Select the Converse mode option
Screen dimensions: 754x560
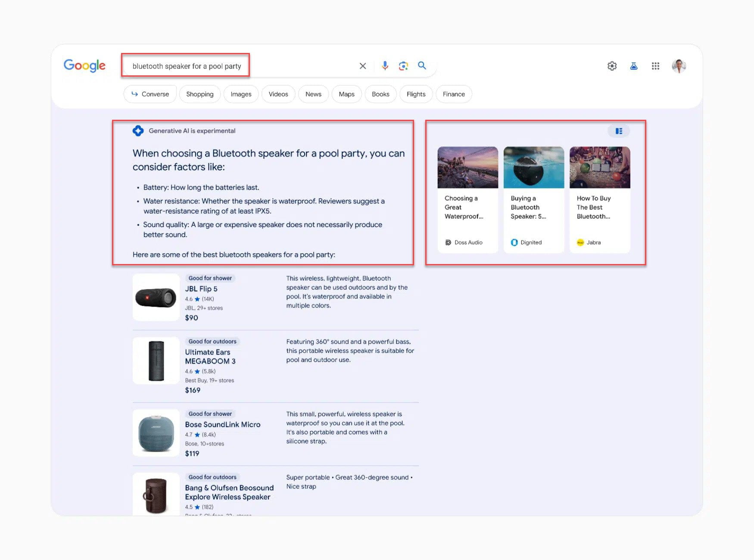150,94
